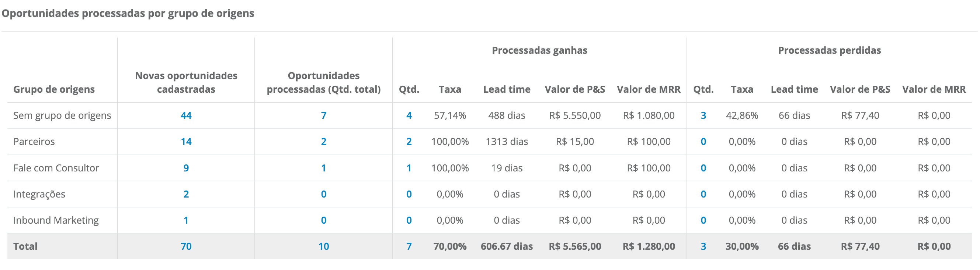Click Parceiros new opportunities count 14
Screen dimensions: 980x270
[x=186, y=142]
